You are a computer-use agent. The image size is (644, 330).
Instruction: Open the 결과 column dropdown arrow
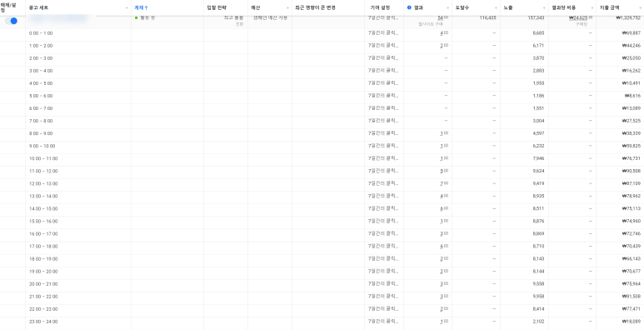(447, 8)
